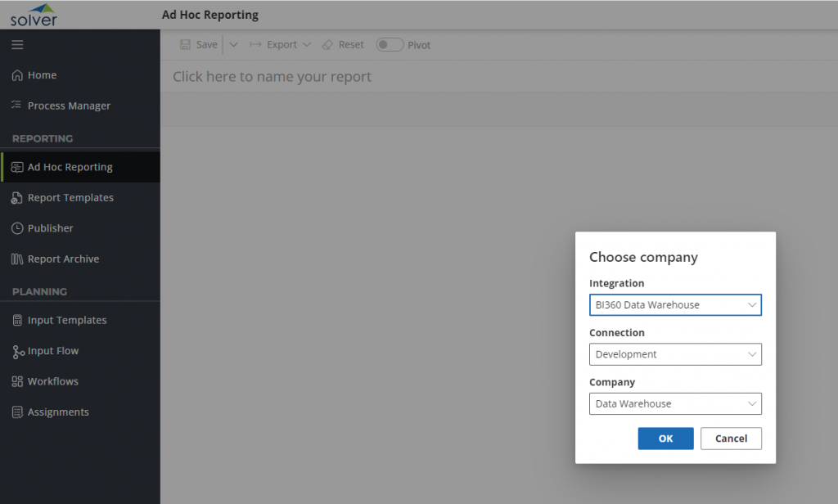Click the Process Manager checklist icon
This screenshot has height=504, width=838.
tap(16, 106)
